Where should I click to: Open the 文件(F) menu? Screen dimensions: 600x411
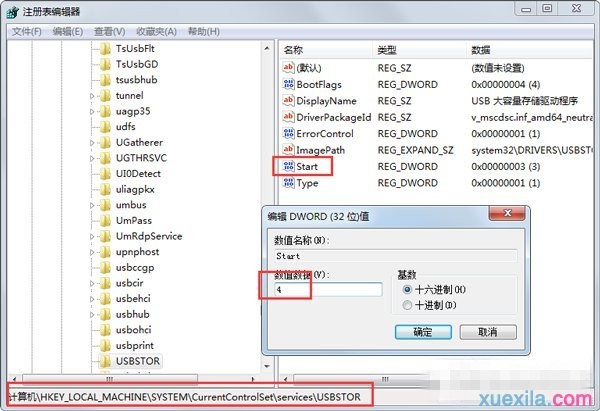click(26, 31)
